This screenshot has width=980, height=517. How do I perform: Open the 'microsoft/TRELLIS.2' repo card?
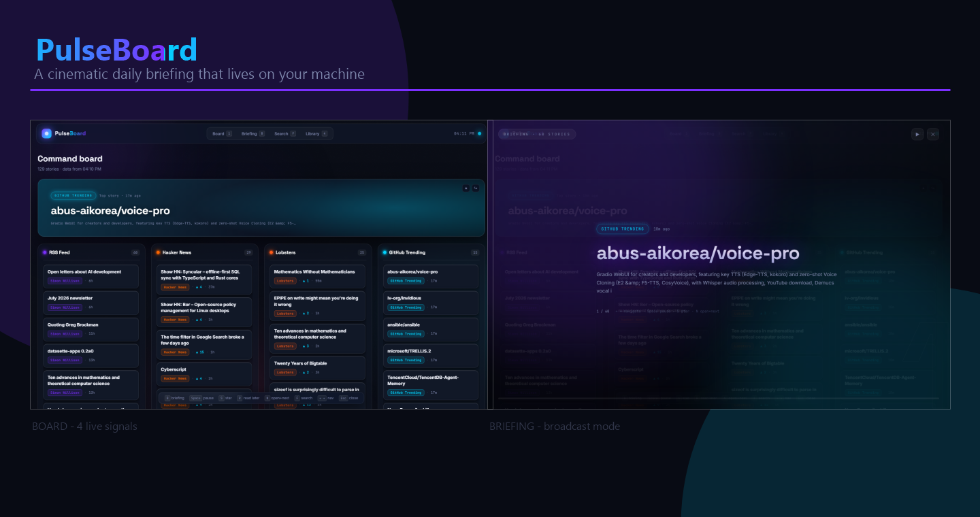[431, 355]
